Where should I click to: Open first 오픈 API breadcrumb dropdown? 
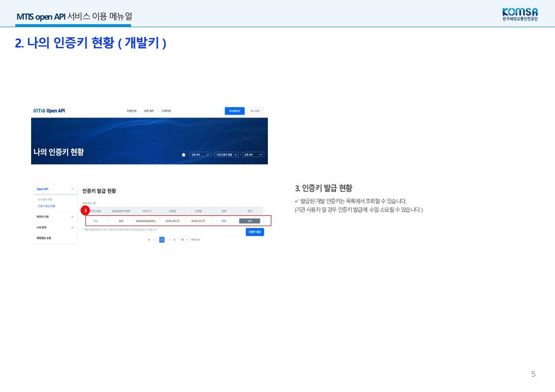200,155
